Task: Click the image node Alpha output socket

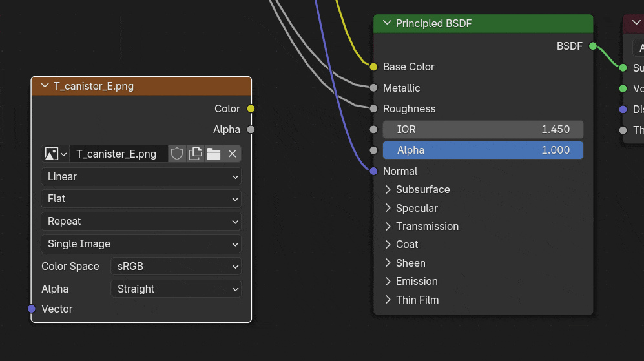Action: click(x=251, y=129)
